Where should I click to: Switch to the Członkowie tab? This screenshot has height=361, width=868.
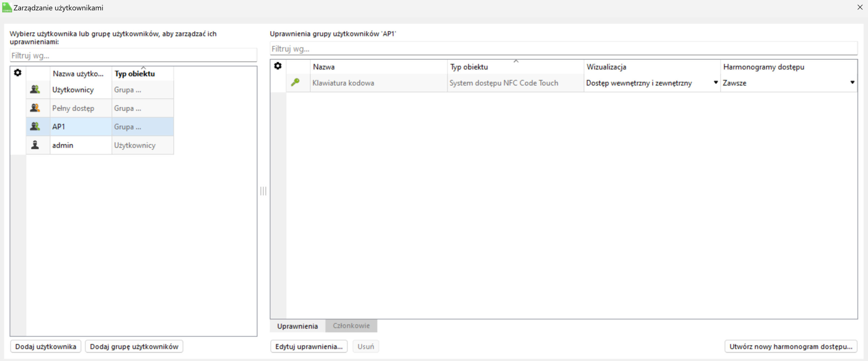[x=351, y=325]
